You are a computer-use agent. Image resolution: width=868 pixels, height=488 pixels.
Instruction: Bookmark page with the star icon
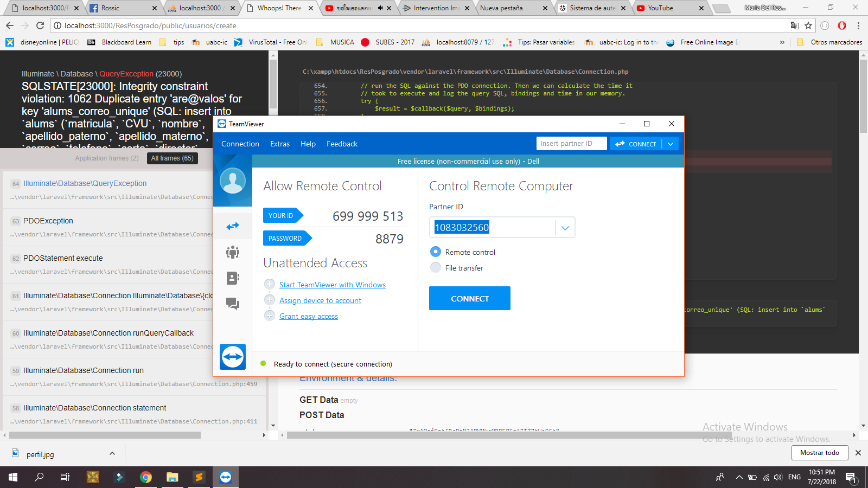click(x=808, y=25)
